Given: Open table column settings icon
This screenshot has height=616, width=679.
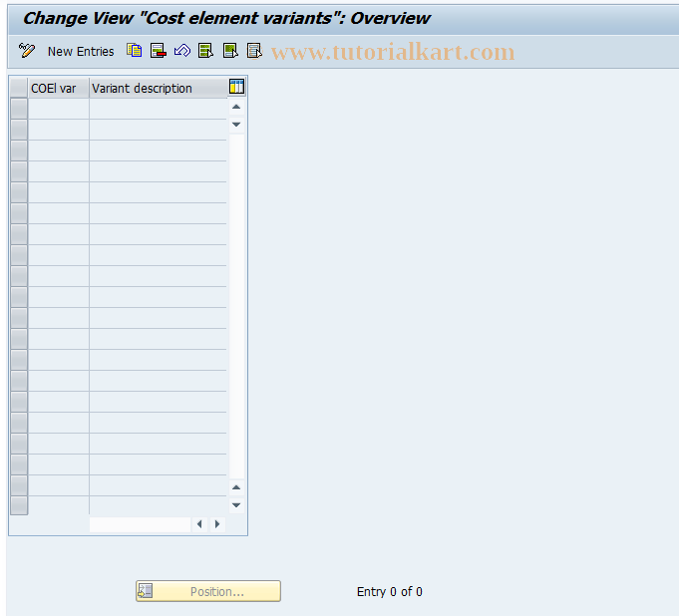Looking at the screenshot, I should [236, 87].
